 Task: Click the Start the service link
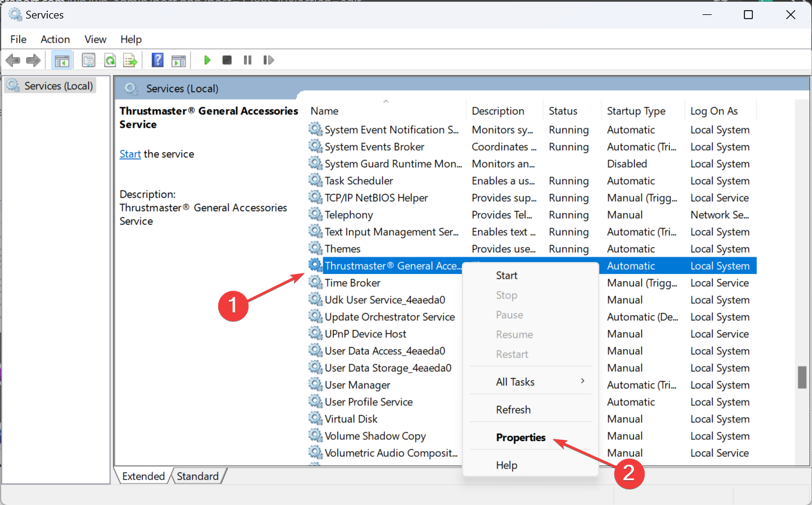tap(130, 154)
